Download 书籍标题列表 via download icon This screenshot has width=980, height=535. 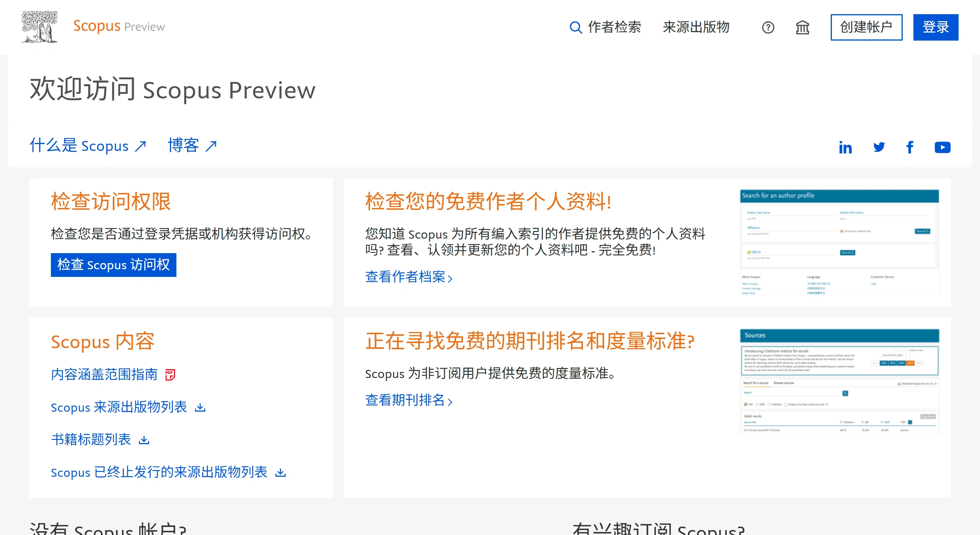[x=144, y=440]
